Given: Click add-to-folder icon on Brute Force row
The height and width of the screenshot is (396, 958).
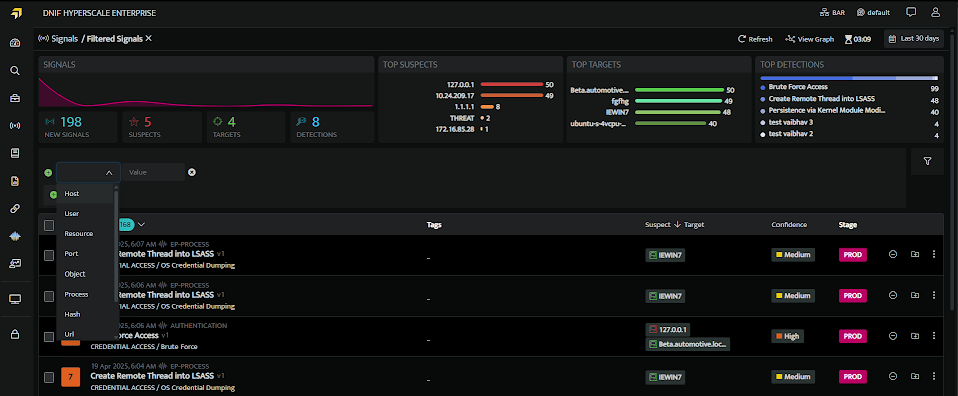Looking at the screenshot, I should (915, 336).
